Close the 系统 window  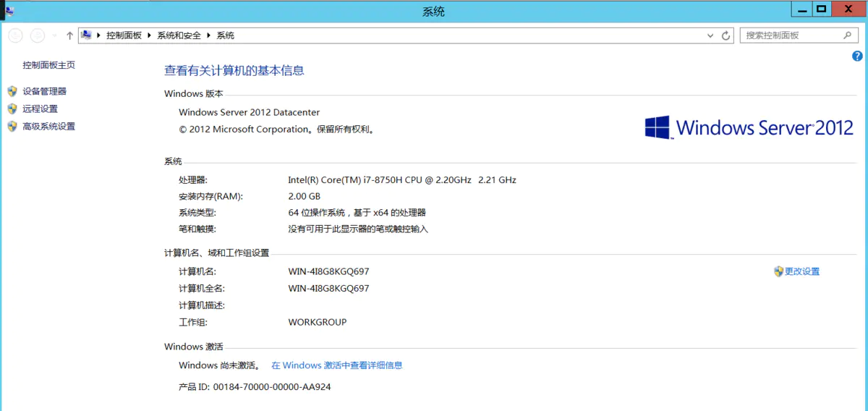point(847,9)
